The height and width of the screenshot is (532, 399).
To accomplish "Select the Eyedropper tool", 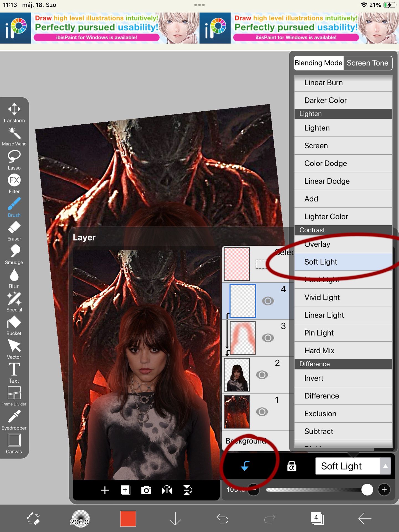I will 14,420.
